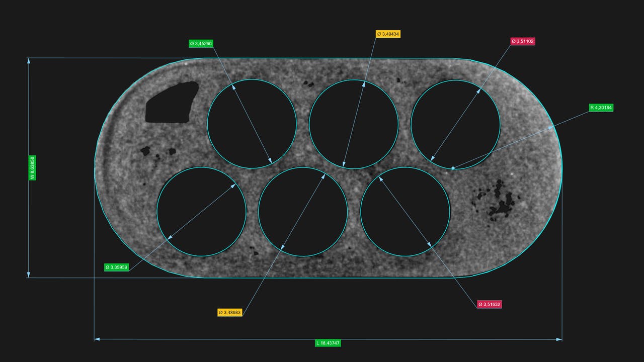
Task: Select the small pores left of bottom-left hole
Action: tap(157, 152)
